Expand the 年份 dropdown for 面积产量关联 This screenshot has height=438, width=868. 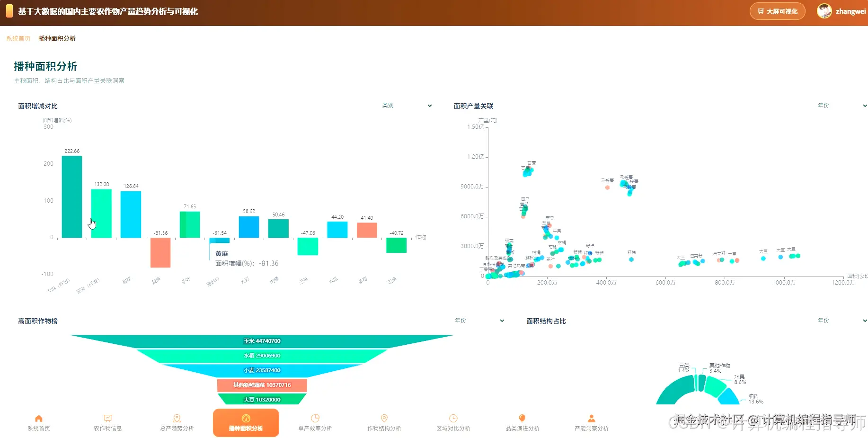point(842,106)
